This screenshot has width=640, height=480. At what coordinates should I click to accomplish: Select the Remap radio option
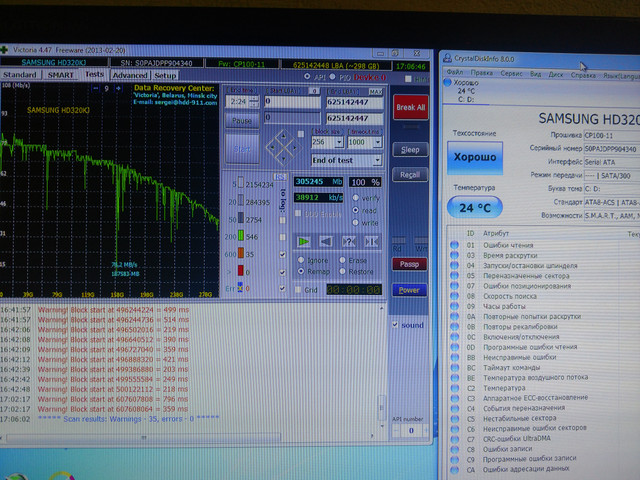point(301,271)
